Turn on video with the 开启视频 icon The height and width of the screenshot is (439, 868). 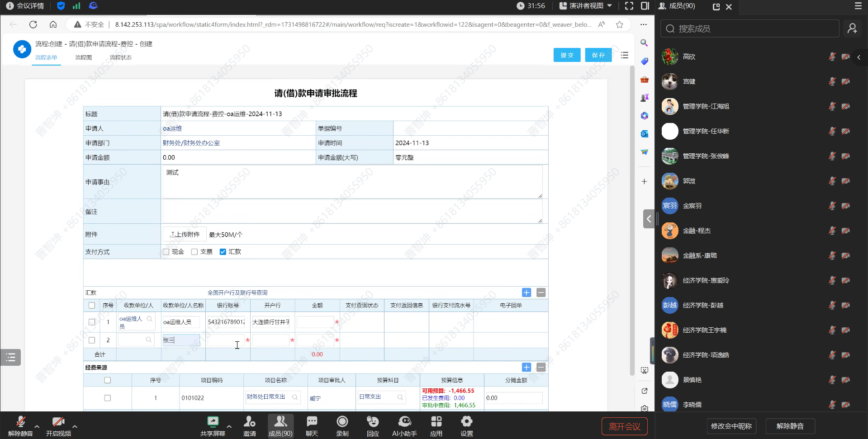coord(58,422)
